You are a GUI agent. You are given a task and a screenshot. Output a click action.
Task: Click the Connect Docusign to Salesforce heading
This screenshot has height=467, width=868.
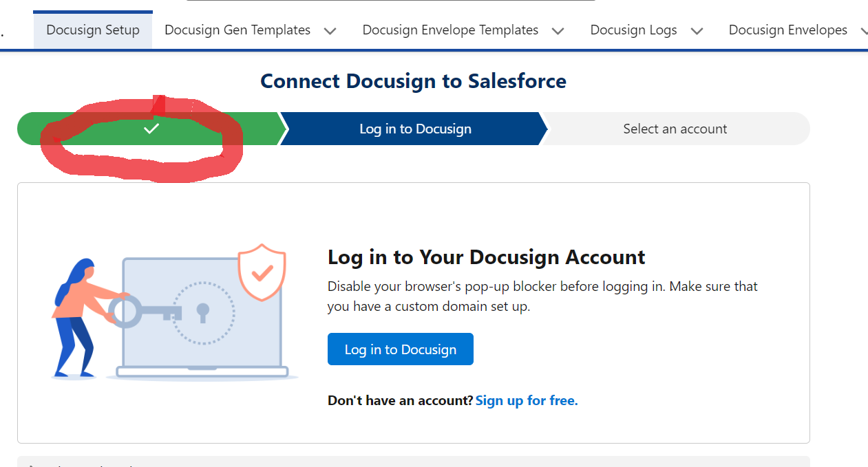[412, 80]
